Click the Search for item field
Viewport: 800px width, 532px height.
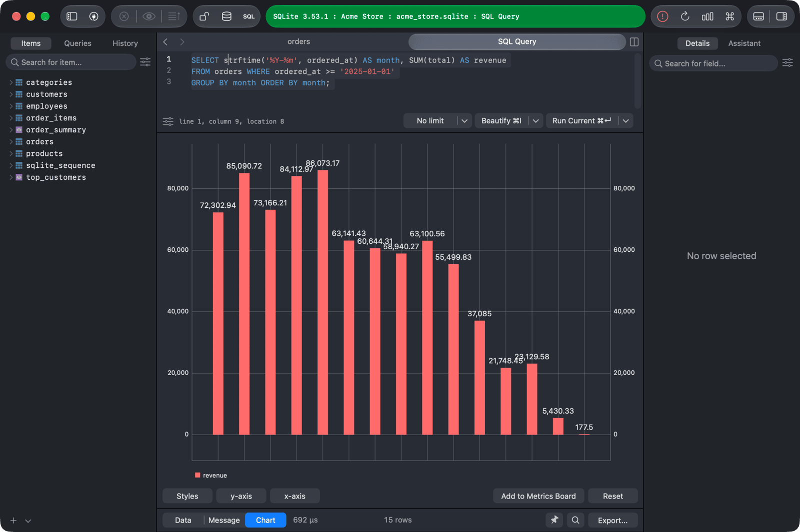[71, 62]
